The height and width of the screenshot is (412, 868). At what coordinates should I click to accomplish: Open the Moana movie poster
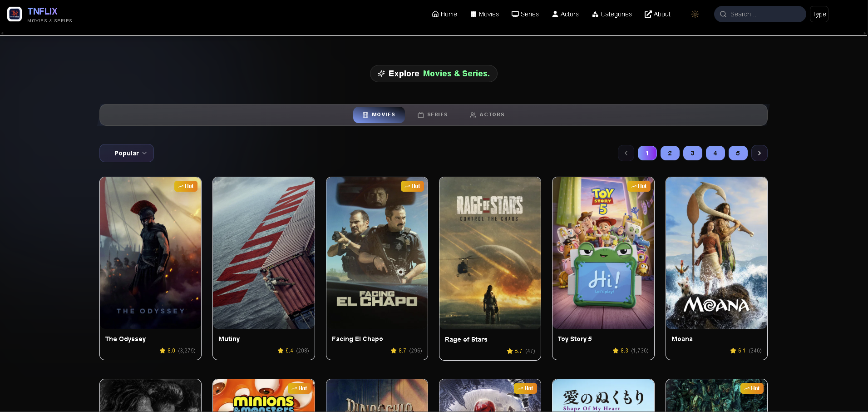716,253
